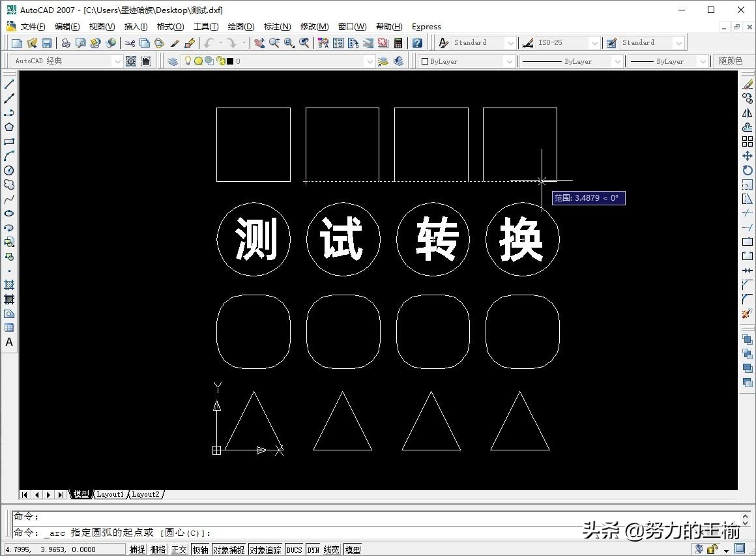This screenshot has height=556, width=756.
Task: Open the 绘图 menu
Action: tap(240, 26)
